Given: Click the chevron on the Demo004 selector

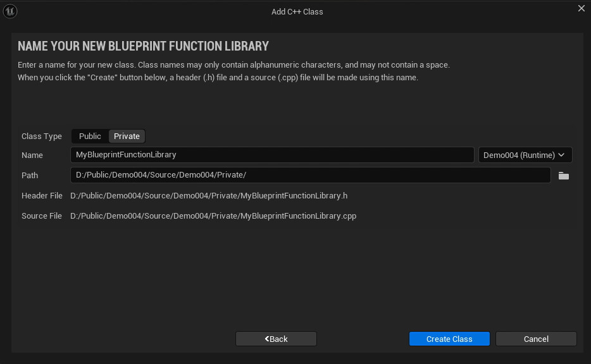Looking at the screenshot, I should (561, 155).
